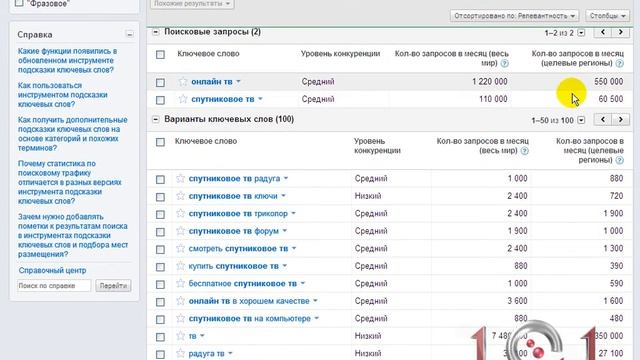Tick checkbox for 'онлайн тв'

point(160,82)
